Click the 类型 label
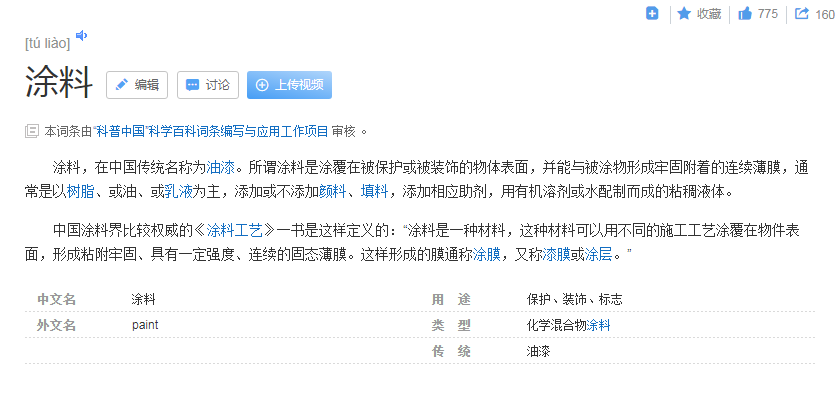Screen dimensions: 840x395 (452, 325)
